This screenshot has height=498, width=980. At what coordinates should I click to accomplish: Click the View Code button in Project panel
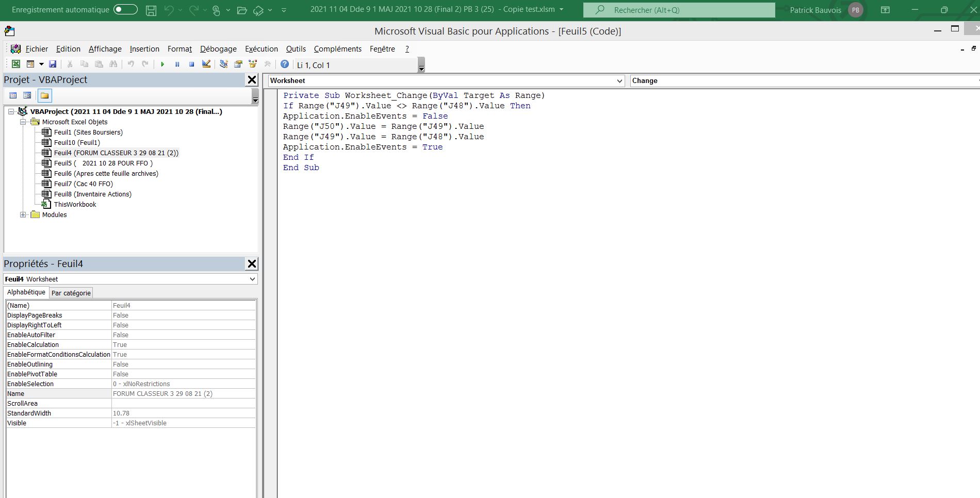click(13, 95)
